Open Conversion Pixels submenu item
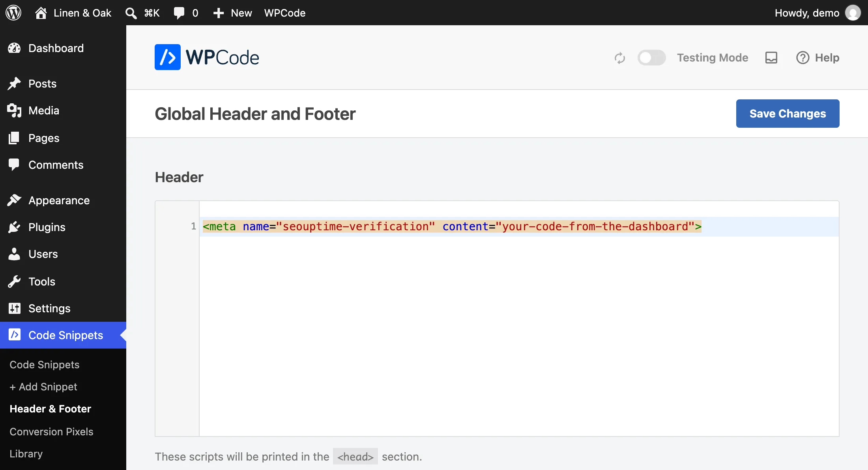The width and height of the screenshot is (868, 470). (x=52, y=432)
